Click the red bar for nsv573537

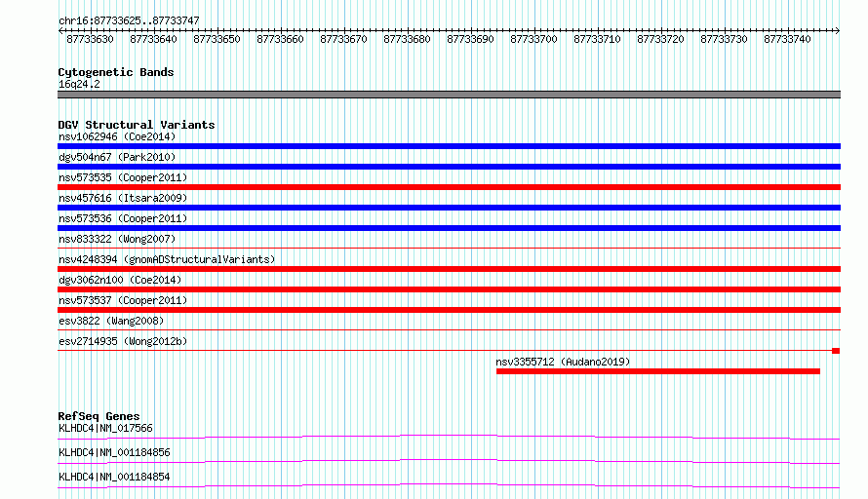pos(449,310)
